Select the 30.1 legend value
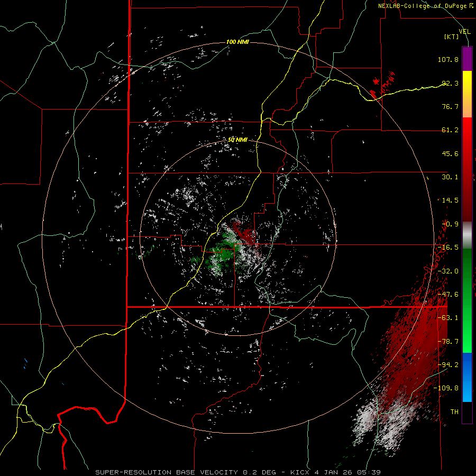 [x=450, y=177]
